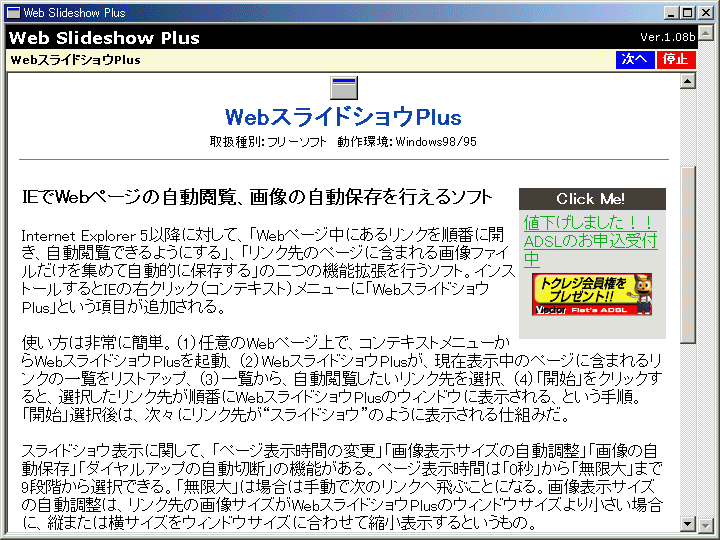Image resolution: width=720 pixels, height=540 pixels.
Task: Click the inner scrollbar down arrow
Action: click(687, 523)
